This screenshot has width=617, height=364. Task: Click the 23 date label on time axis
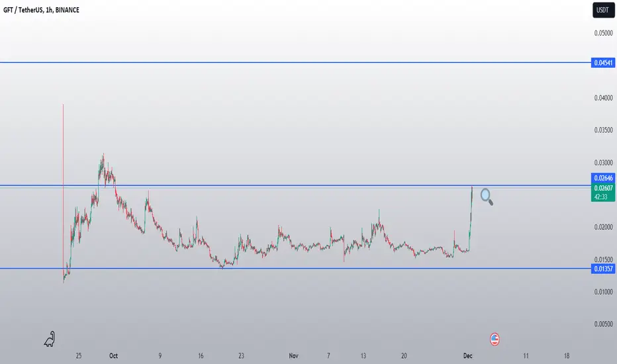(241, 356)
